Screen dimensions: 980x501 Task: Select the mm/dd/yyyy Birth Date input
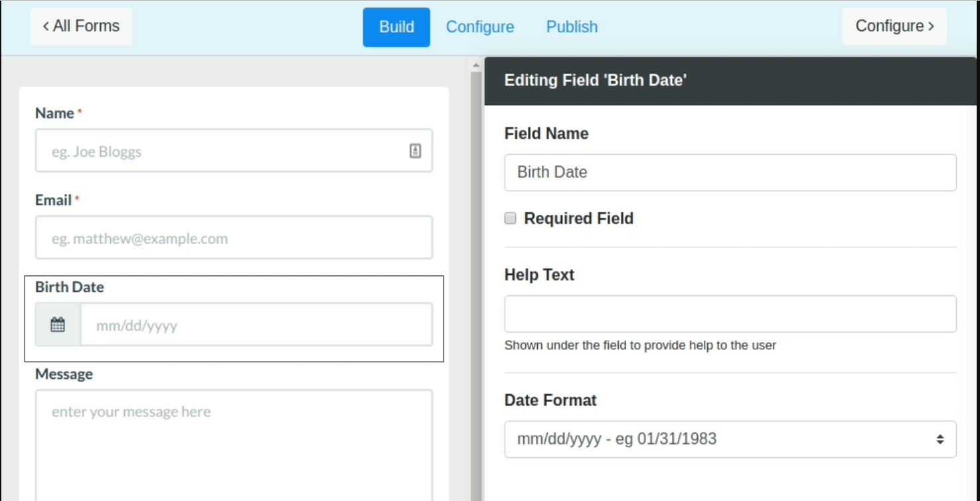[x=256, y=325]
